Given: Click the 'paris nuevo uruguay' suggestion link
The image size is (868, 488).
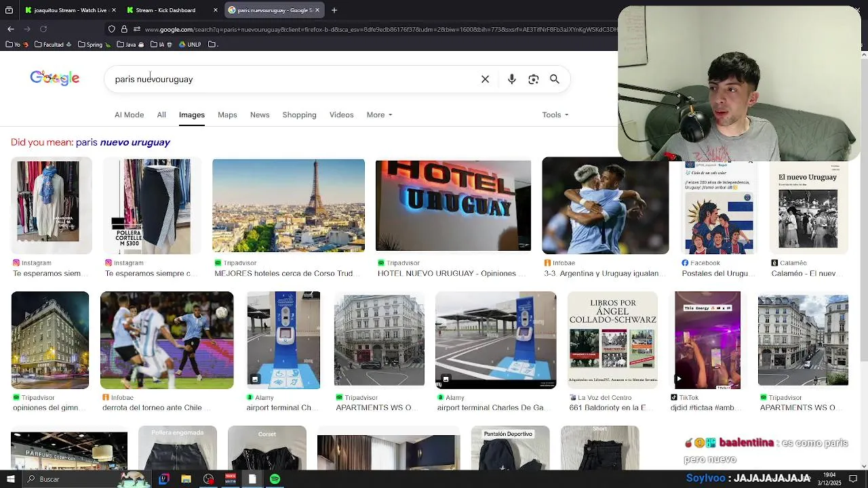Looking at the screenshot, I should click(x=123, y=142).
